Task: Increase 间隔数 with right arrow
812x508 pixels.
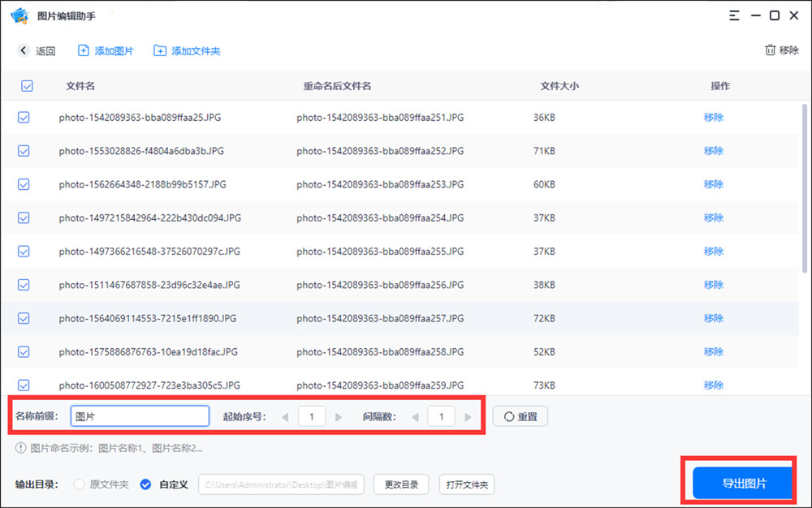Action: (468, 417)
